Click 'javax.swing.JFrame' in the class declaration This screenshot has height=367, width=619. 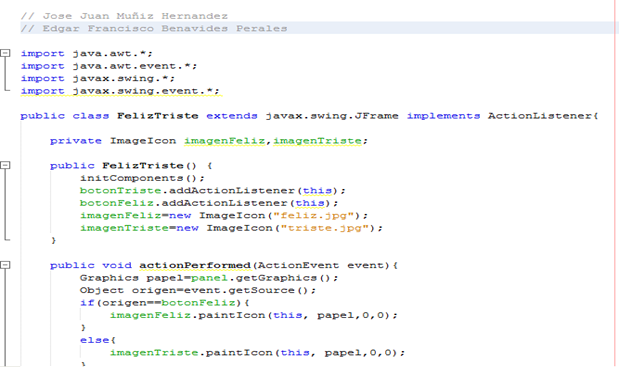click(332, 116)
